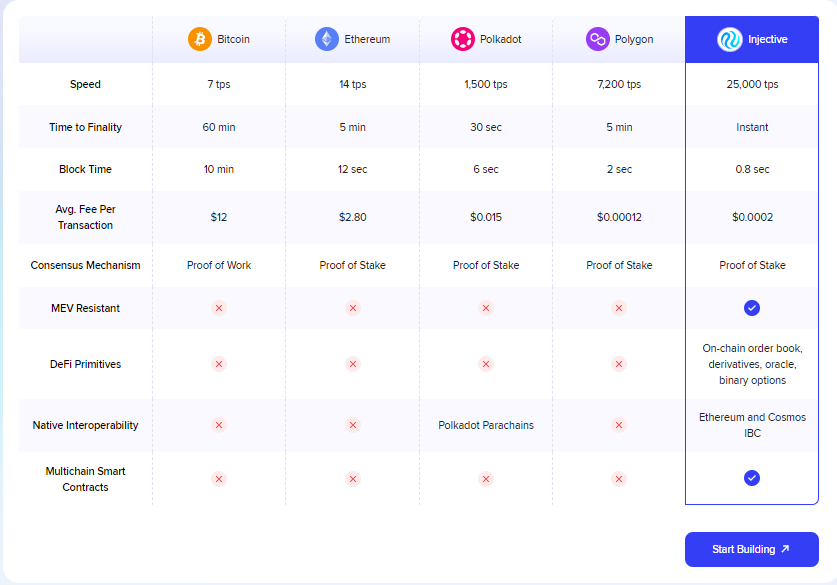
Task: Click Ethereum's cross in Native Interoperability row
Action: click(352, 425)
